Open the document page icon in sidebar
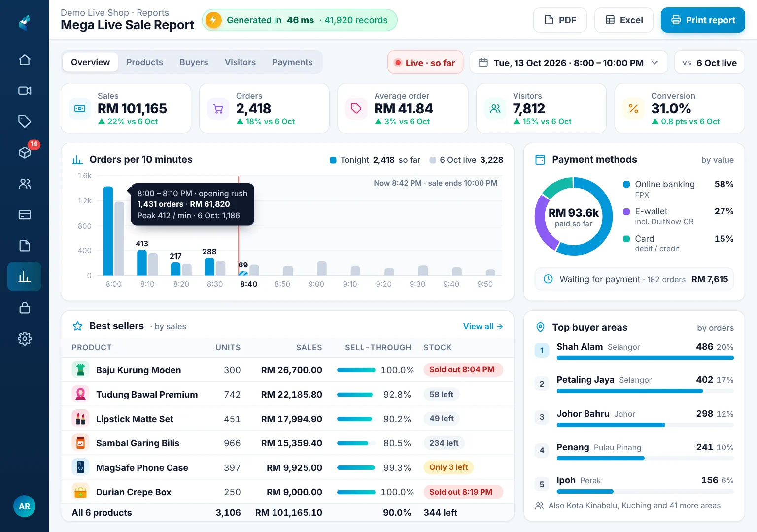Image resolution: width=757 pixels, height=532 pixels. point(25,245)
